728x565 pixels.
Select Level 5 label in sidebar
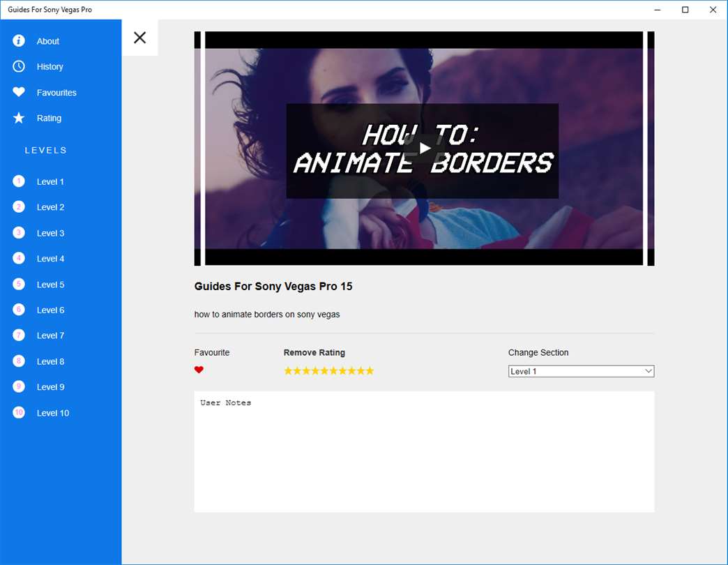click(51, 285)
